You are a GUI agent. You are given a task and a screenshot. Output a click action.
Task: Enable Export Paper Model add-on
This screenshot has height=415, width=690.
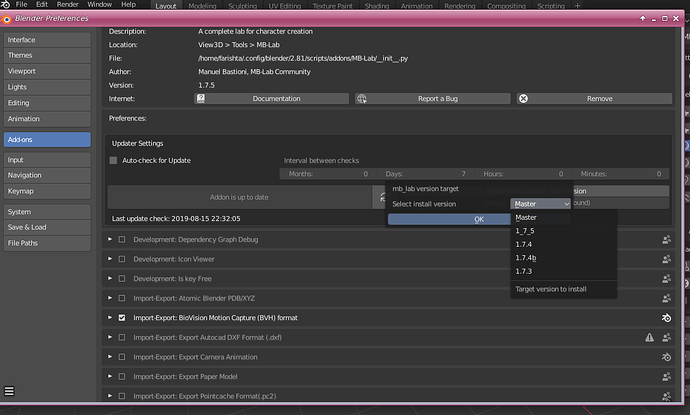(x=122, y=377)
